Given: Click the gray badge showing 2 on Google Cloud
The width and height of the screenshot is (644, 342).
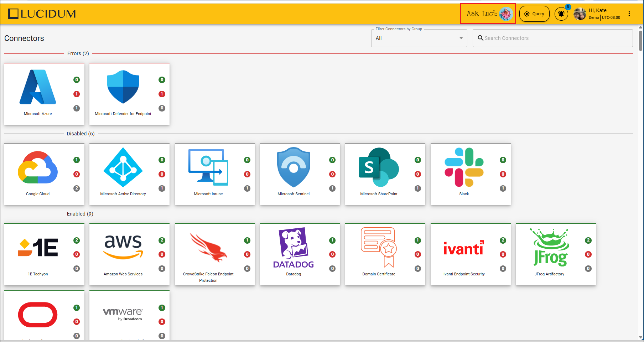Looking at the screenshot, I should [x=77, y=188].
